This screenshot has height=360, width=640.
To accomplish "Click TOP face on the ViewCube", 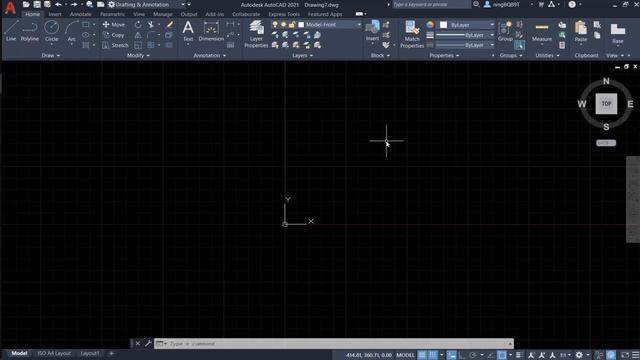I will (606, 104).
